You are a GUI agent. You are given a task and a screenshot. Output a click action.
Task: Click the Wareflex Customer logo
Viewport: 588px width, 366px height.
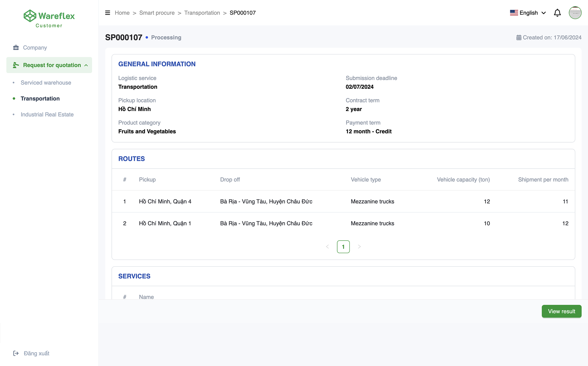point(49,19)
